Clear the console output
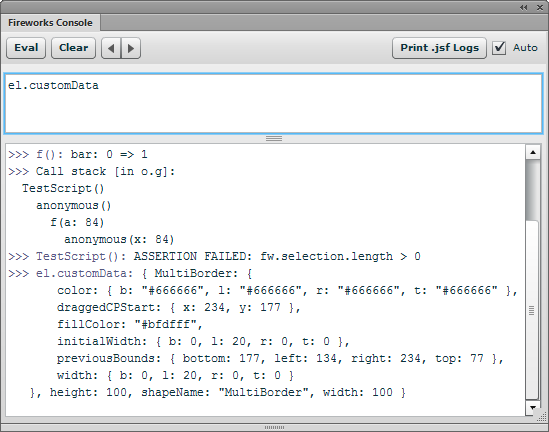The height and width of the screenshot is (432, 549). [x=74, y=48]
